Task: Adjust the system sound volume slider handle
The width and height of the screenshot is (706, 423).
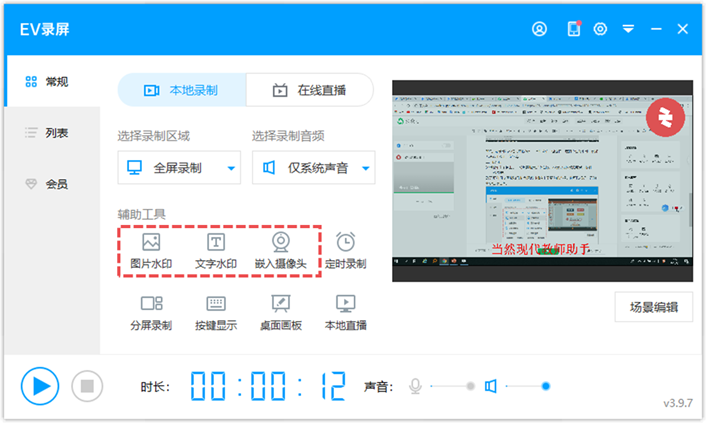Action: (x=546, y=386)
